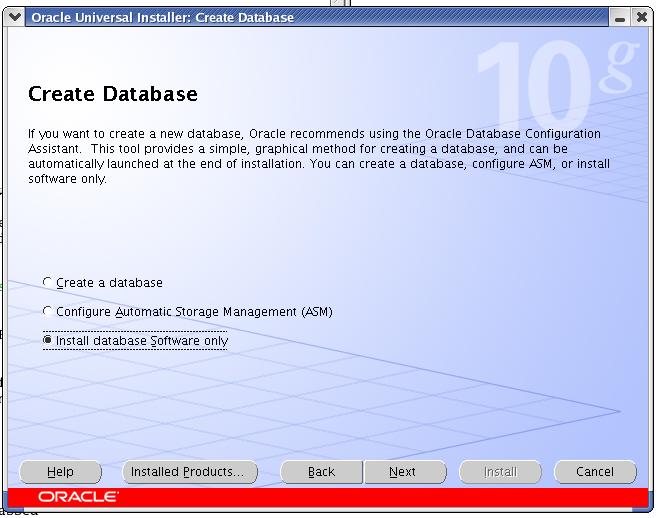
Task: Close the Oracle Universal Installer window
Action: (x=641, y=17)
